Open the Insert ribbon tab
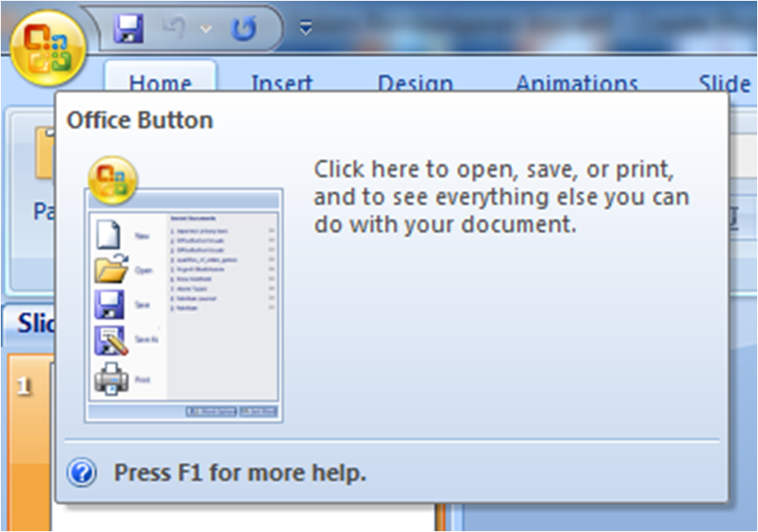Viewport: 758px width, 532px height. (x=282, y=82)
